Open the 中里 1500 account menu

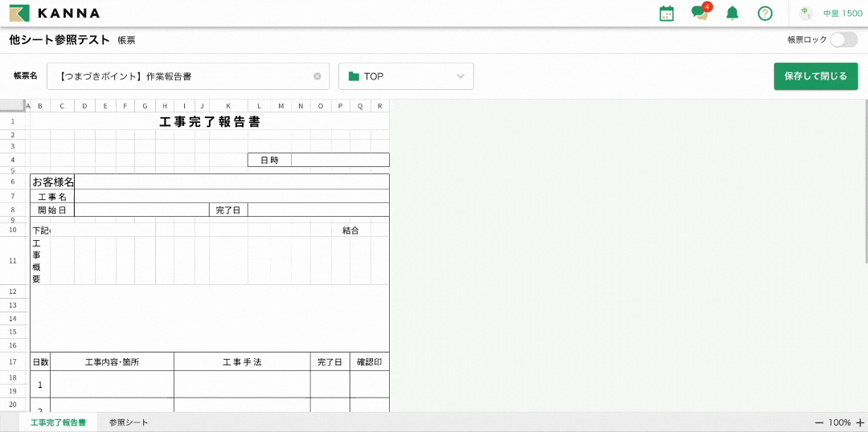point(842,14)
